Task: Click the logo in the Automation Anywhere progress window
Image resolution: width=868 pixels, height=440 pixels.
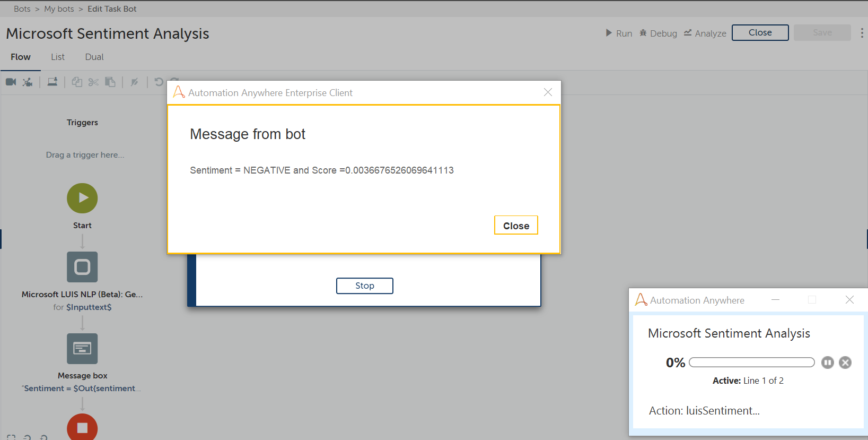Action: pyautogui.click(x=641, y=299)
